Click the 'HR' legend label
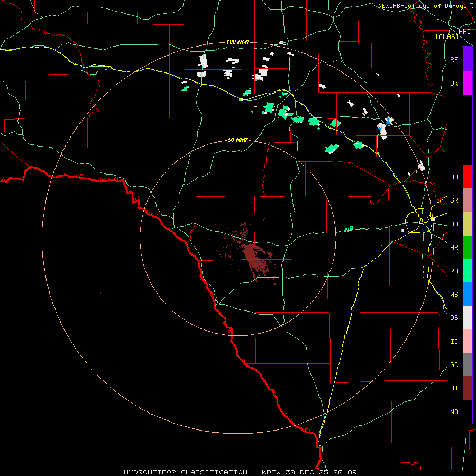Screen dimensions: 476x476 pos(454,248)
